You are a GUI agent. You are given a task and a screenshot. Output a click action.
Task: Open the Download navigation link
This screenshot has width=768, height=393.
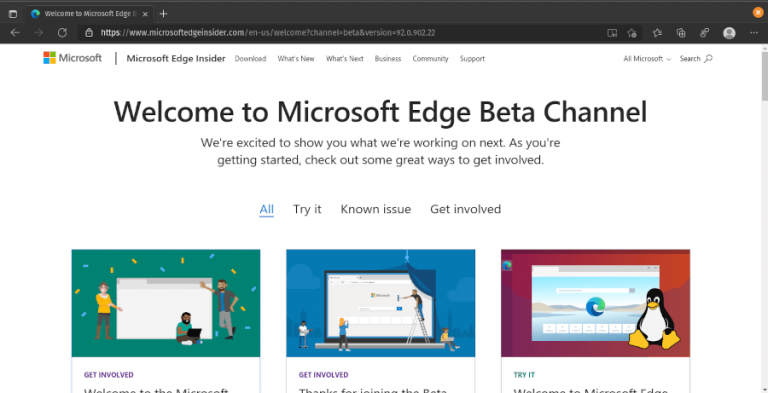[250, 59]
